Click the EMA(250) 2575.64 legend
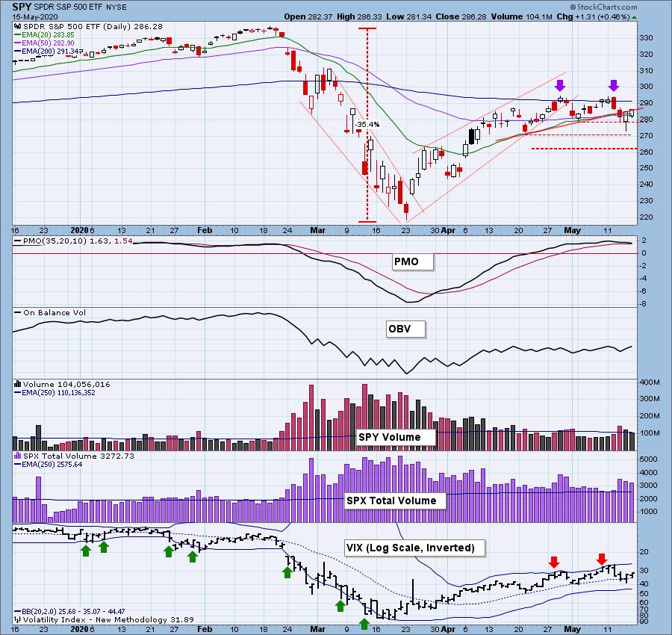The image size is (672, 635). 49,465
